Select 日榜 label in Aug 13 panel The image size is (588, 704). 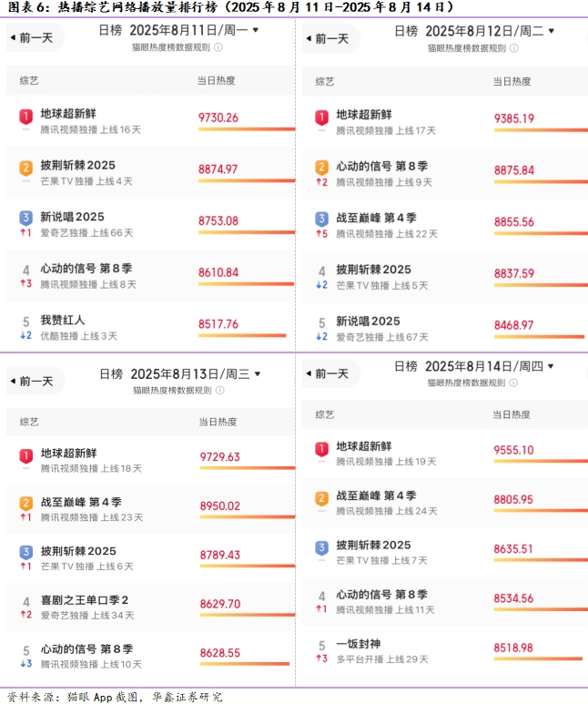111,373
